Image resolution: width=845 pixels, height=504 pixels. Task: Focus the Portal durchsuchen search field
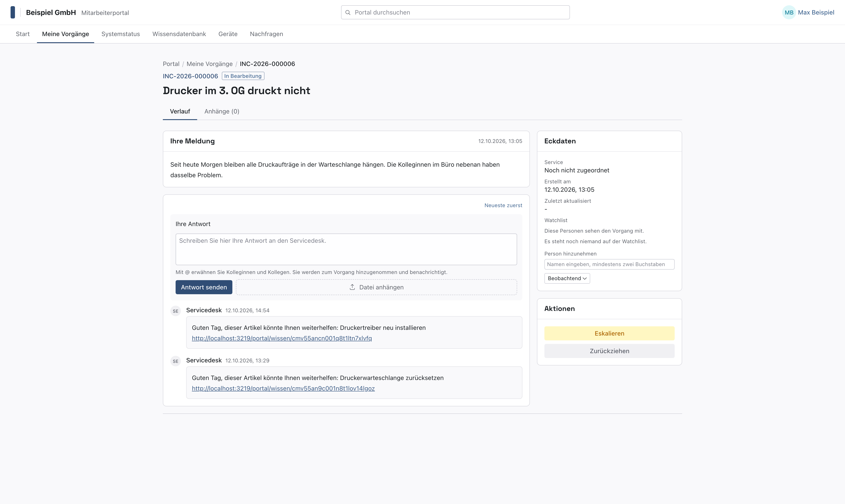[455, 13]
